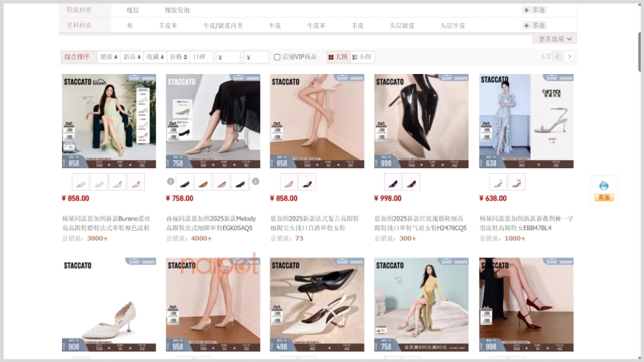The image size is (644, 362).
Task: Filter lining material by 羊皮革
Action: 168,26
